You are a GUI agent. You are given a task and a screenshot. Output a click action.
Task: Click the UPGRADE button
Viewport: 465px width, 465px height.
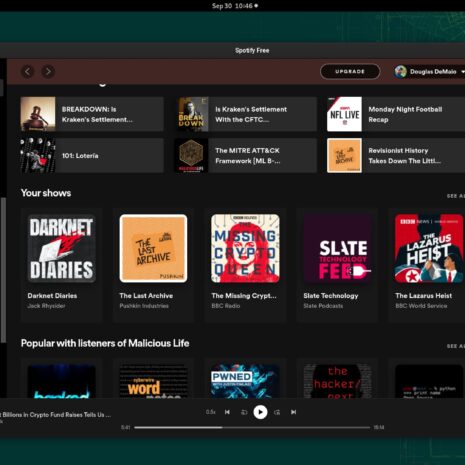point(350,71)
